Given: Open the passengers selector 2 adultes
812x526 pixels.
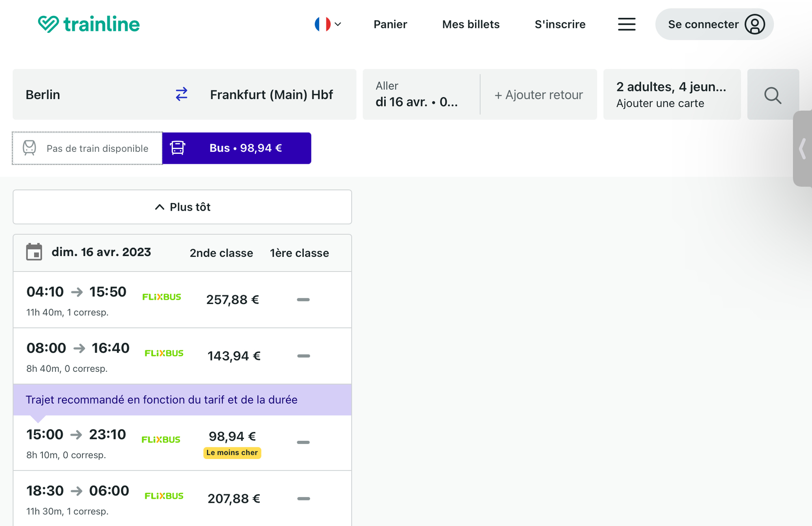Looking at the screenshot, I should pos(672,94).
